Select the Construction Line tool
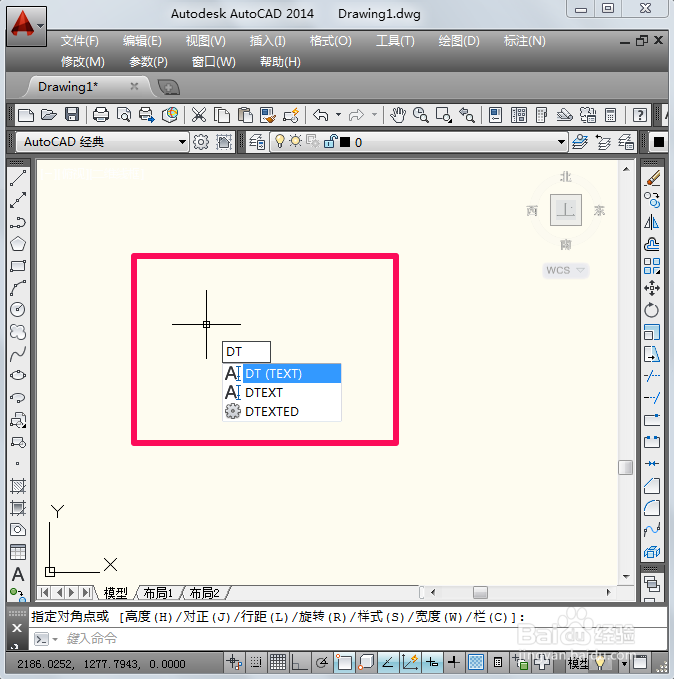 click(x=18, y=200)
